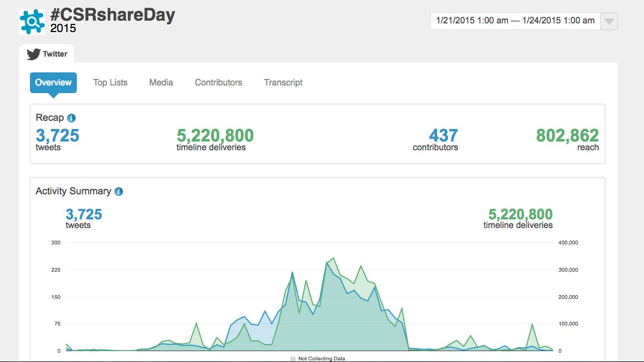Open the Activity Summary info icon

[119, 192]
